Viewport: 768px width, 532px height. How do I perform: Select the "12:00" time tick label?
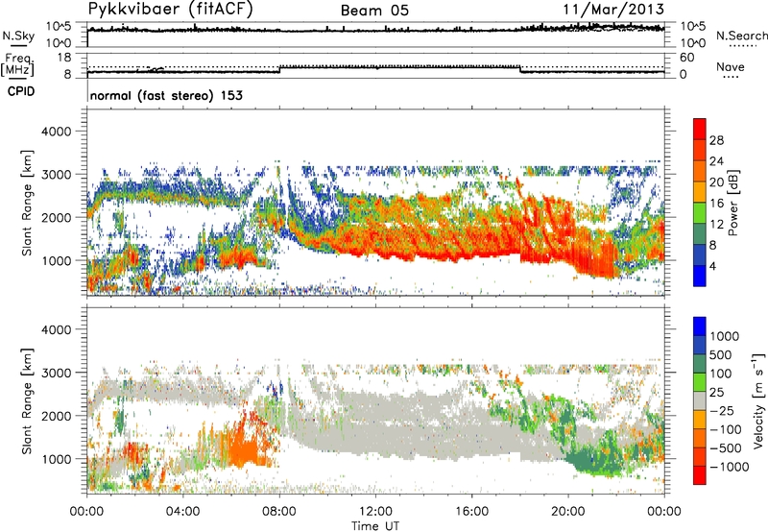375,512
